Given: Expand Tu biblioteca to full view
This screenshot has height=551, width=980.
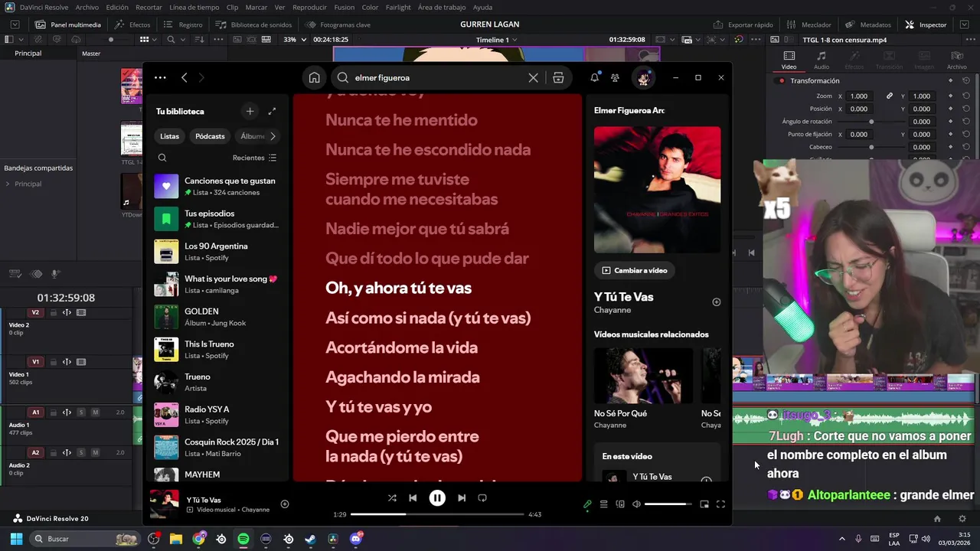Looking at the screenshot, I should click(x=272, y=111).
